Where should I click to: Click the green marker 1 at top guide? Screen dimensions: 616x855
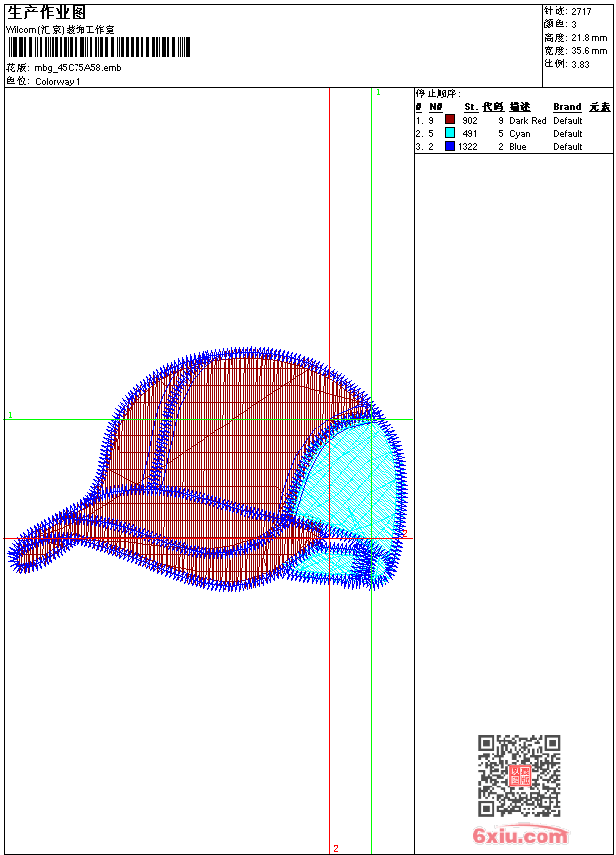[x=378, y=92]
